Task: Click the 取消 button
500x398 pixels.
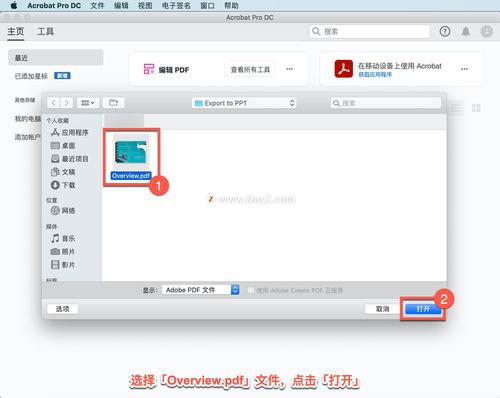Action: pos(382,309)
